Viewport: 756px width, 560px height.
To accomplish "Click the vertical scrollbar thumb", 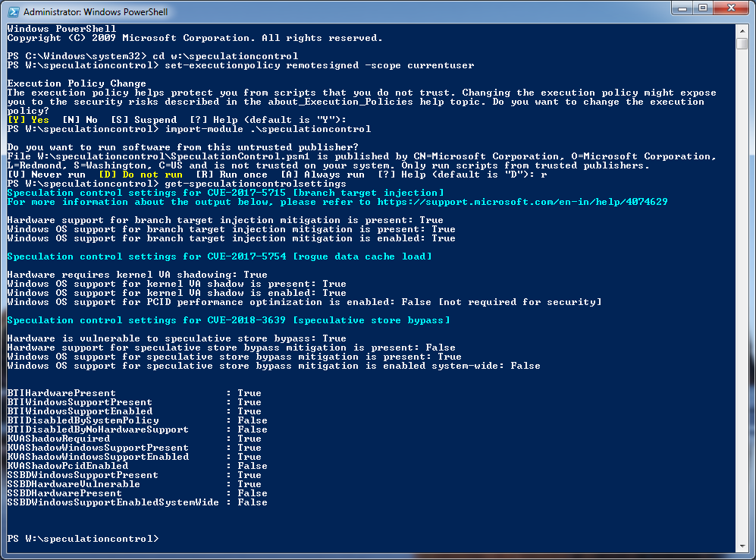I will coord(742,43).
